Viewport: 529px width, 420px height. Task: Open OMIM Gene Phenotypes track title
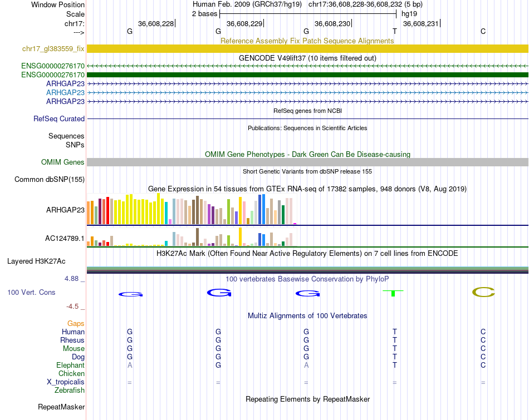[x=307, y=155]
